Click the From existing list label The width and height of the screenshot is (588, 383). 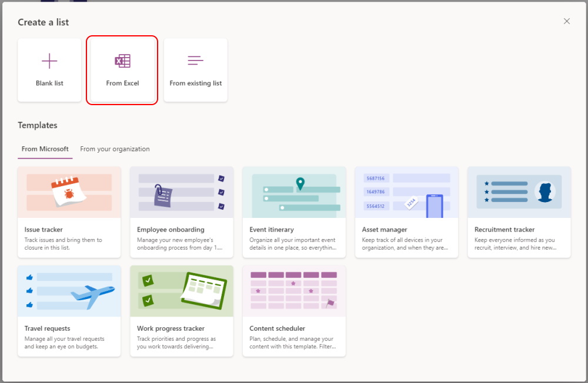(195, 83)
